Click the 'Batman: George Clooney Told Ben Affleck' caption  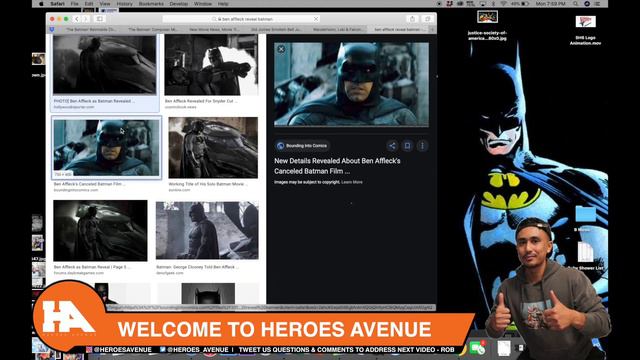coord(198,267)
